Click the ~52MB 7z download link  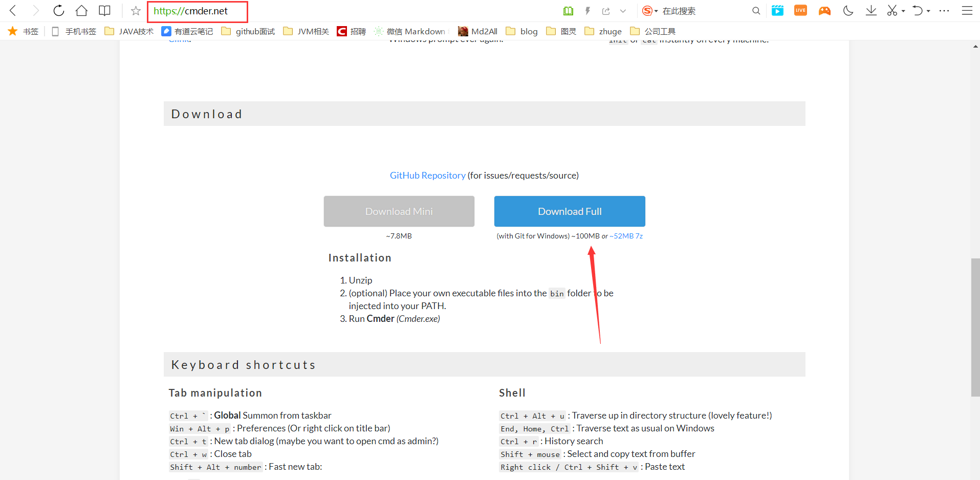(x=626, y=236)
